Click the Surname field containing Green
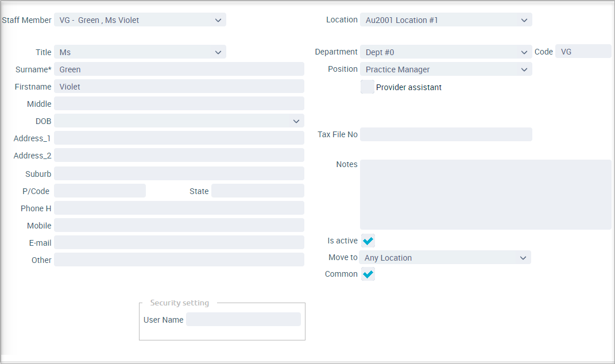The image size is (615, 364). [179, 69]
